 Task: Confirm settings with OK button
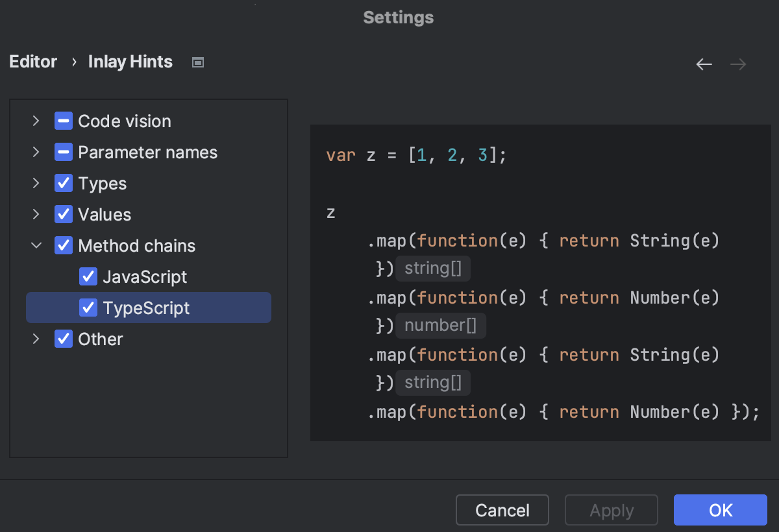720,510
